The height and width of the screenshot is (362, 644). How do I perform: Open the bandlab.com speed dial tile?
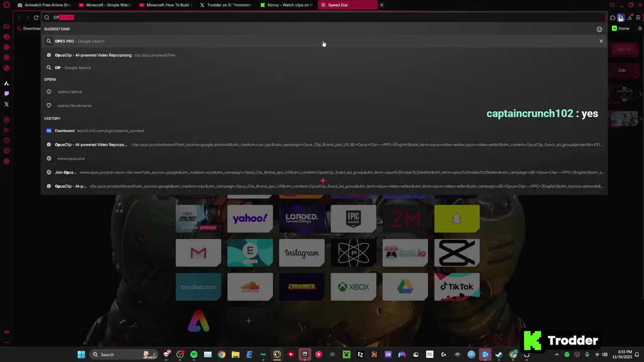pos(198,287)
